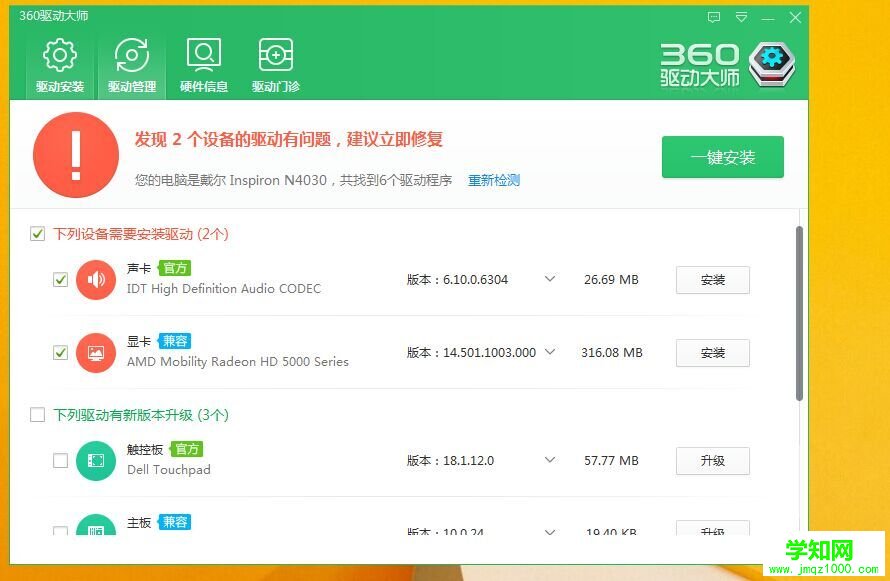
Task: Click the 版本：14.501.1003.000 version text
Action: point(471,353)
